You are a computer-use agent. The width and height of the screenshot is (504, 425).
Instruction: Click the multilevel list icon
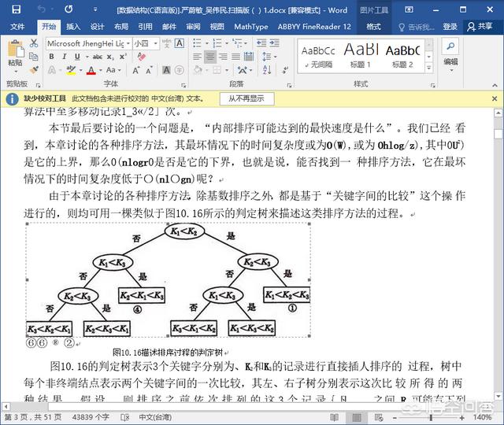(237, 43)
